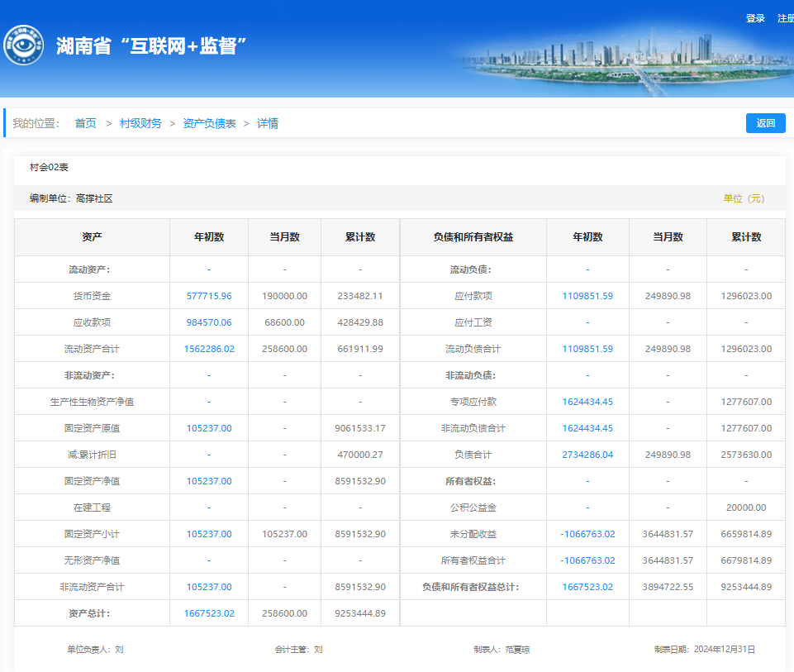Image resolution: width=794 pixels, height=672 pixels.
Task: Click 货币资金 累计数 cell 233482.11
Action: 360,296
